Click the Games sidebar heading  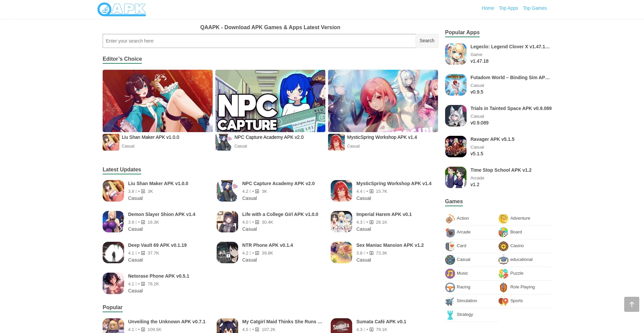454,201
